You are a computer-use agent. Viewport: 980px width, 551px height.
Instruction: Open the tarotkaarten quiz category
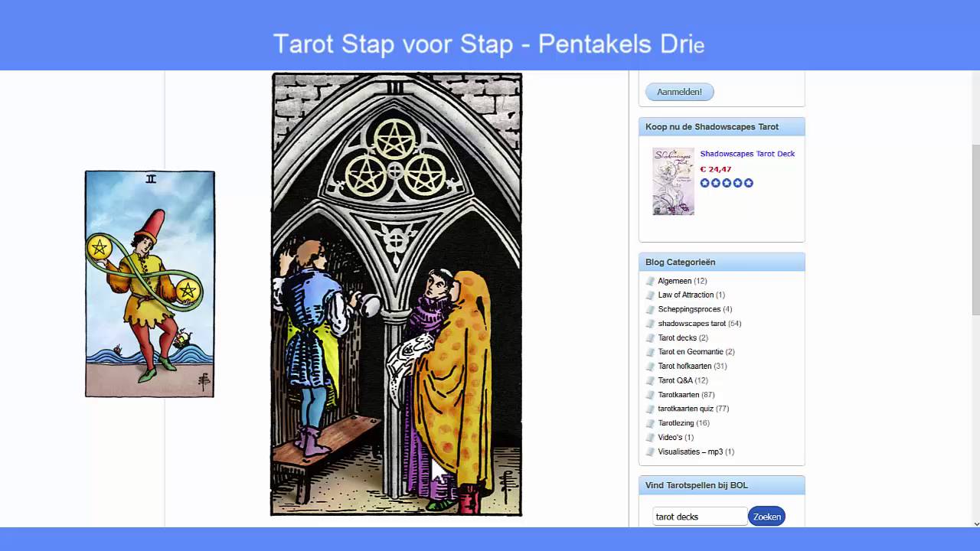point(685,409)
